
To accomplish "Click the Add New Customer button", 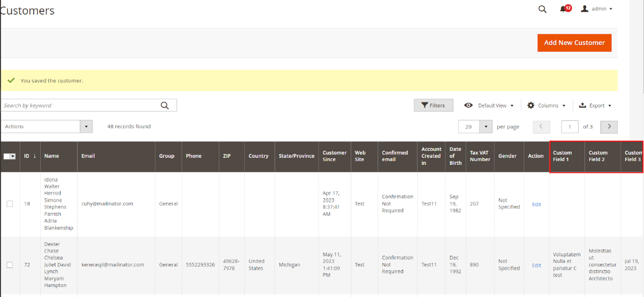I will point(574,43).
